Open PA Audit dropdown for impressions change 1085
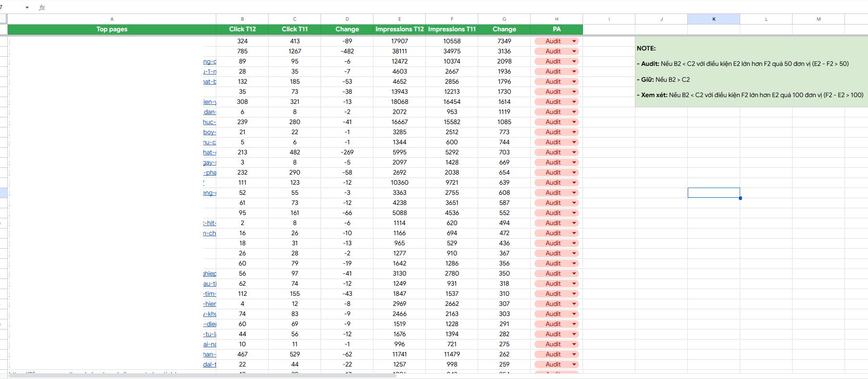 click(x=574, y=122)
